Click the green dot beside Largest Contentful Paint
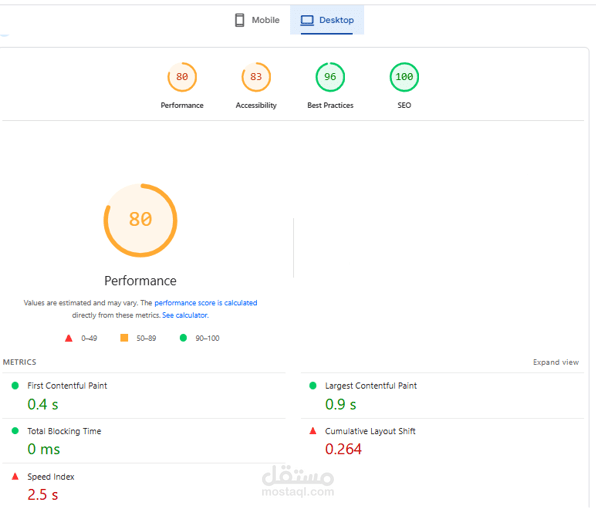Image resolution: width=596 pixels, height=508 pixels. click(313, 386)
